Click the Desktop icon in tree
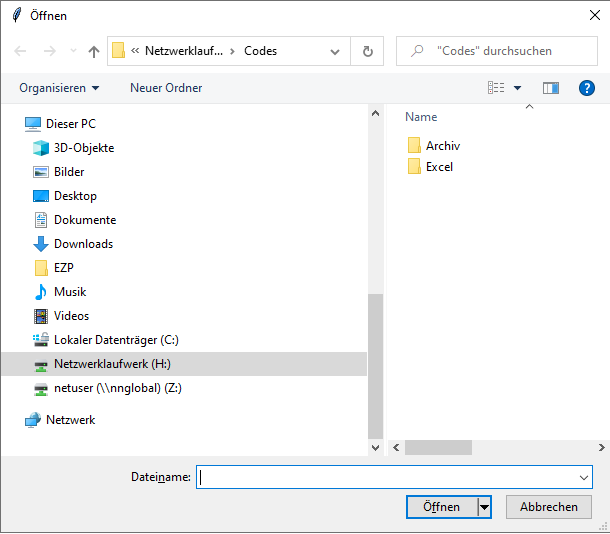The image size is (610, 534). [x=41, y=196]
